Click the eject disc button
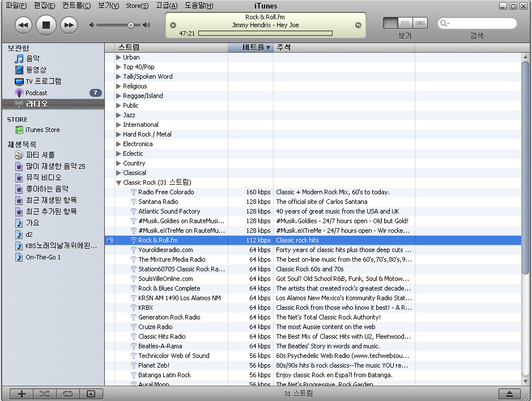 [509, 394]
